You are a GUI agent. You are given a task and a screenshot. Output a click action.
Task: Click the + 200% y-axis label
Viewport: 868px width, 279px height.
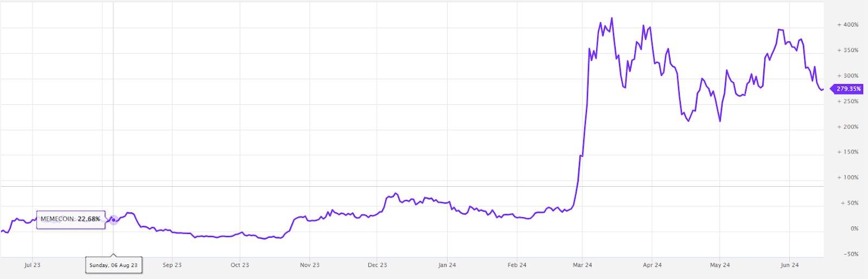848,126
